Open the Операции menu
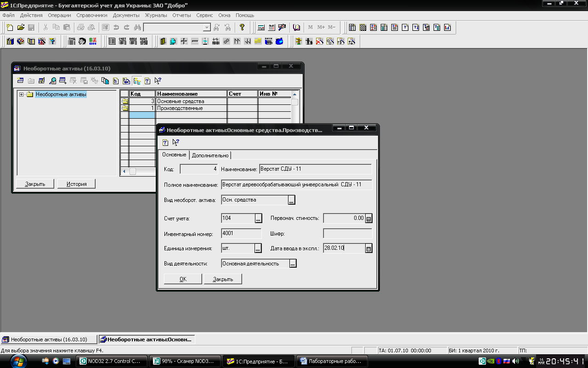This screenshot has height=368, width=588. coord(59,15)
